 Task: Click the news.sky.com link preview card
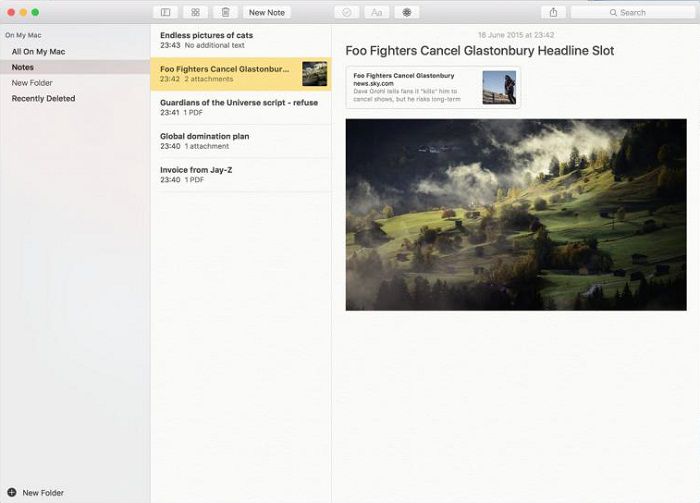[x=433, y=87]
